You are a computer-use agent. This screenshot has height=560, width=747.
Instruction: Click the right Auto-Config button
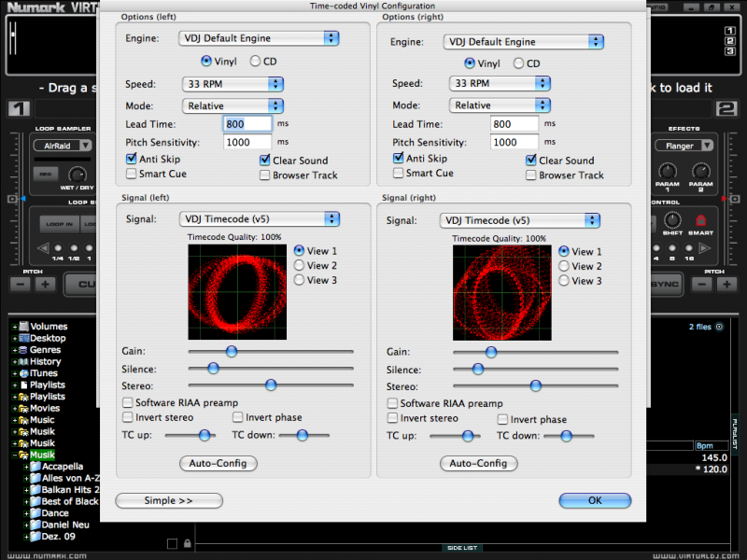click(478, 463)
